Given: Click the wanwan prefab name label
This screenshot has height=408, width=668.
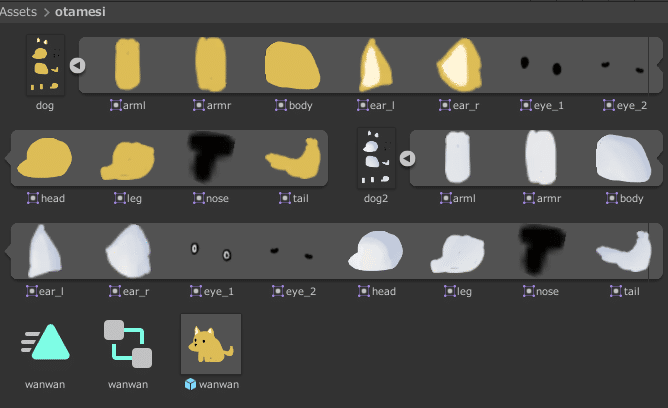Looking at the screenshot, I should (x=219, y=384).
